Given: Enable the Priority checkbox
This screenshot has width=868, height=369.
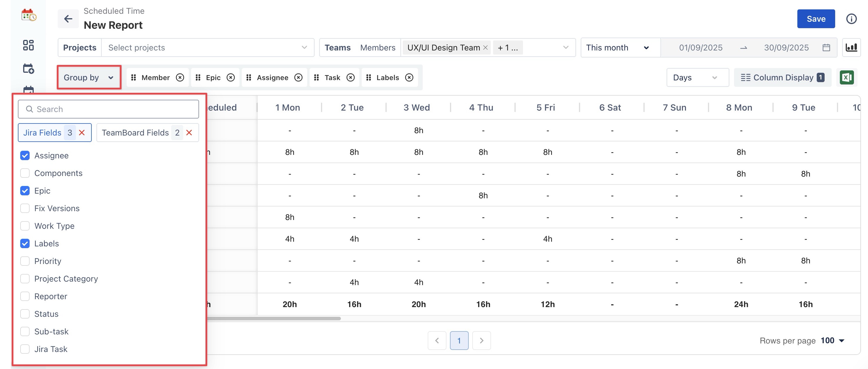Looking at the screenshot, I should [x=25, y=261].
